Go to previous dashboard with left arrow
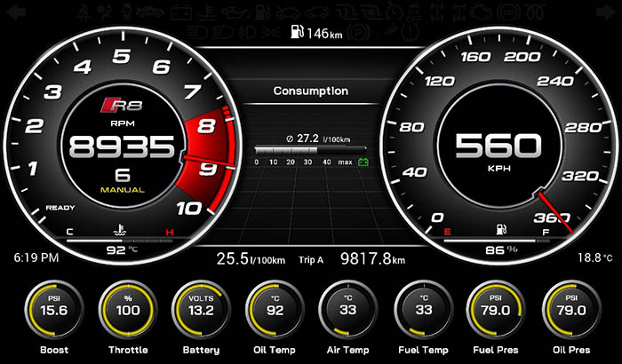The height and width of the screenshot is (364, 622). point(17,12)
